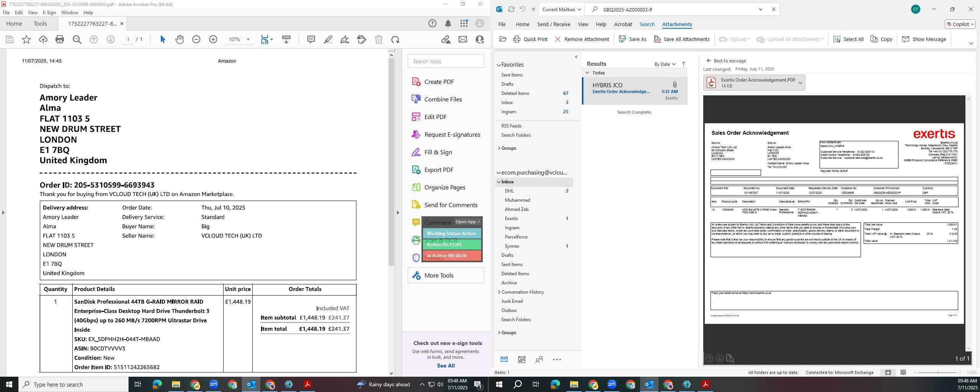The image size is (980, 392).
Task: Click the Open App button
Action: tap(467, 222)
